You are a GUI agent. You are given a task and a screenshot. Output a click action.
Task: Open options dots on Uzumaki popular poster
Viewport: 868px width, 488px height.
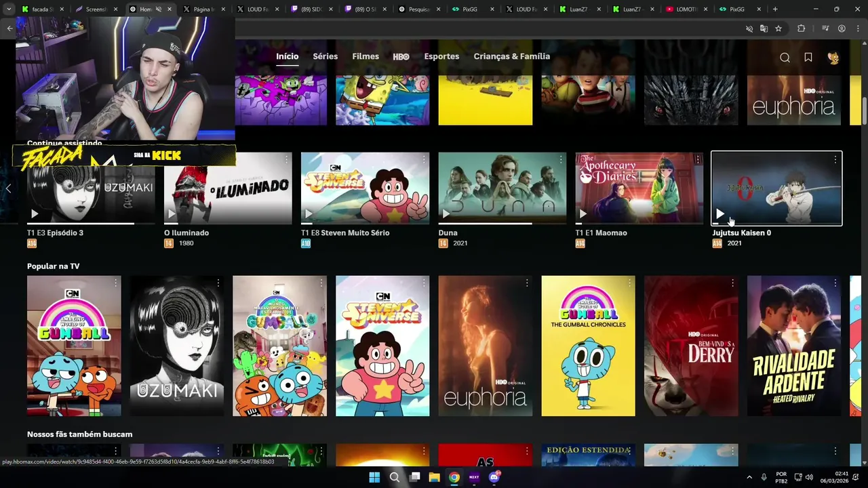pos(218,283)
